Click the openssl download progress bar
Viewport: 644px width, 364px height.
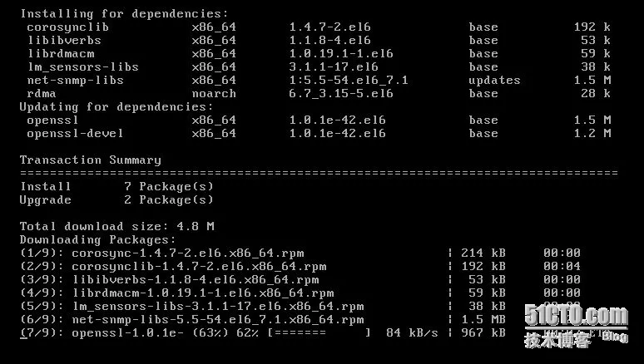click(x=320, y=332)
